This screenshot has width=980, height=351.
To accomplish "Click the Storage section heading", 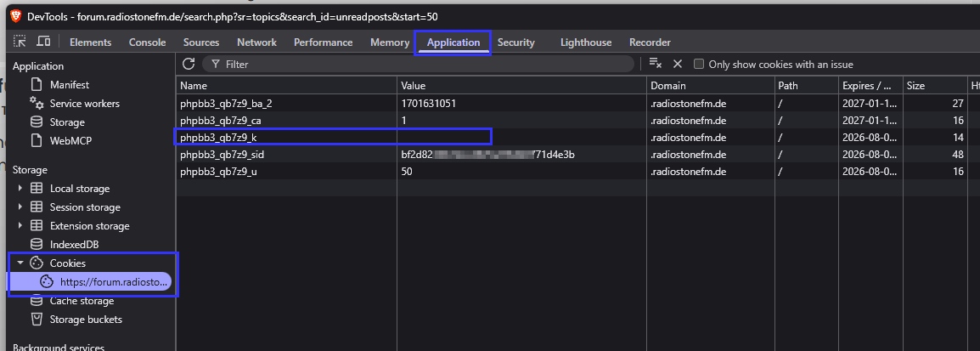I will [x=30, y=170].
